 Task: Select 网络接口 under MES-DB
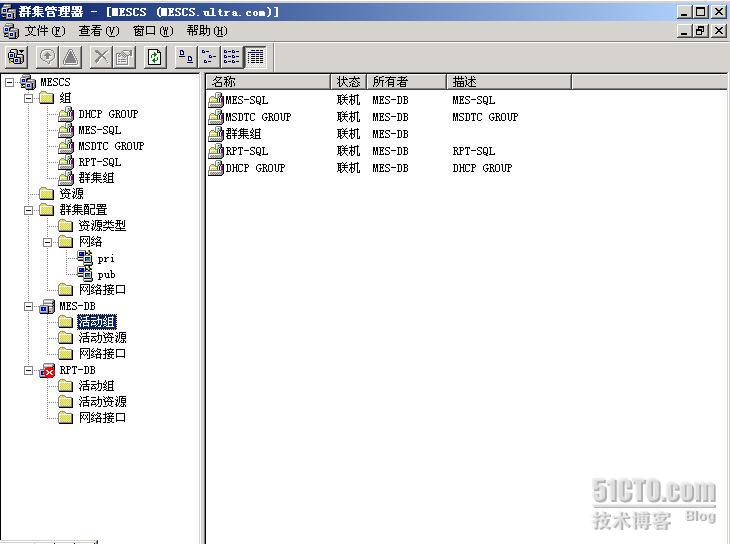coord(102,354)
